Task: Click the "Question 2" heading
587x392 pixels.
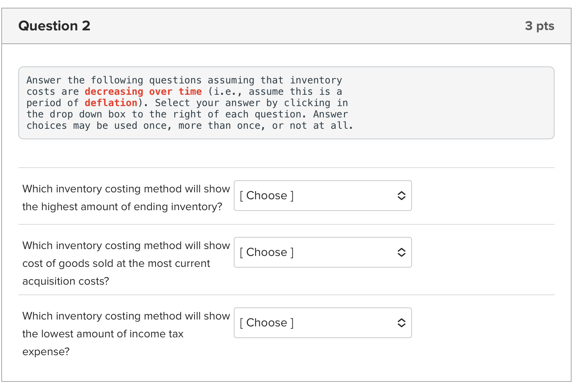Action: [x=54, y=26]
